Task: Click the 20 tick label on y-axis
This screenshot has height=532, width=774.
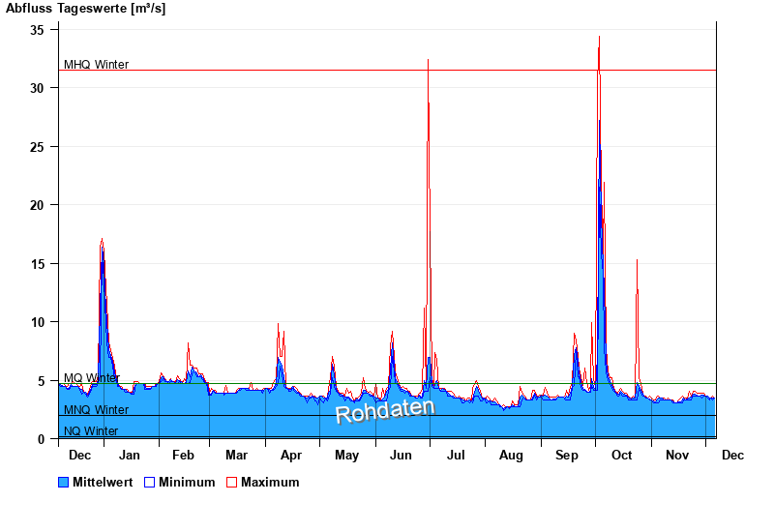Action: (x=38, y=205)
